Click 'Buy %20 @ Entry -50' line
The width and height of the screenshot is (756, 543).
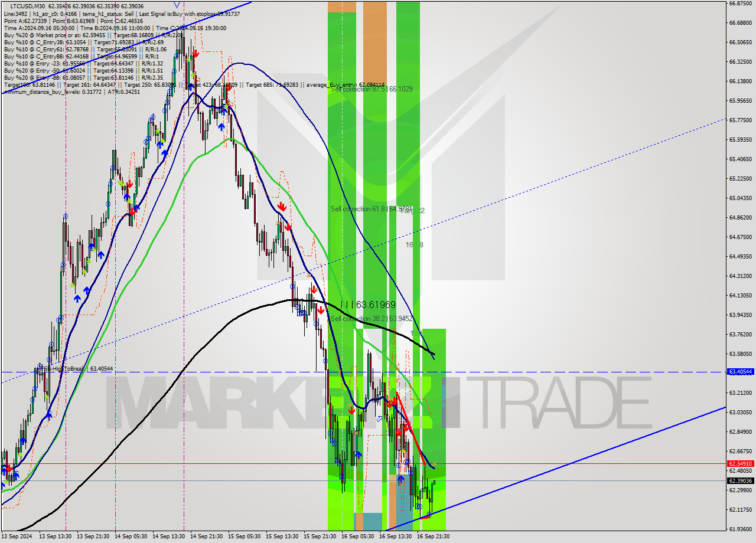pos(83,70)
